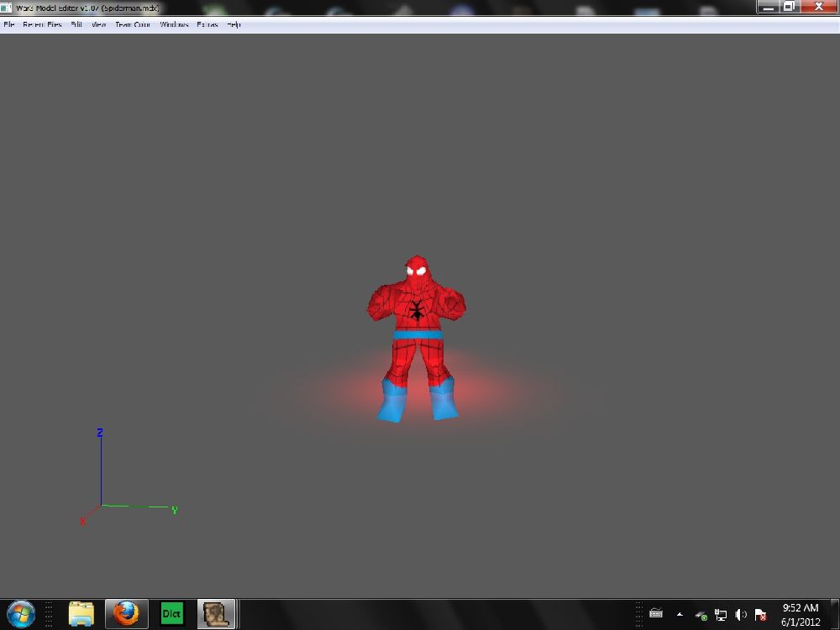Open the Recent Files menu
840x630 pixels.
pos(42,24)
